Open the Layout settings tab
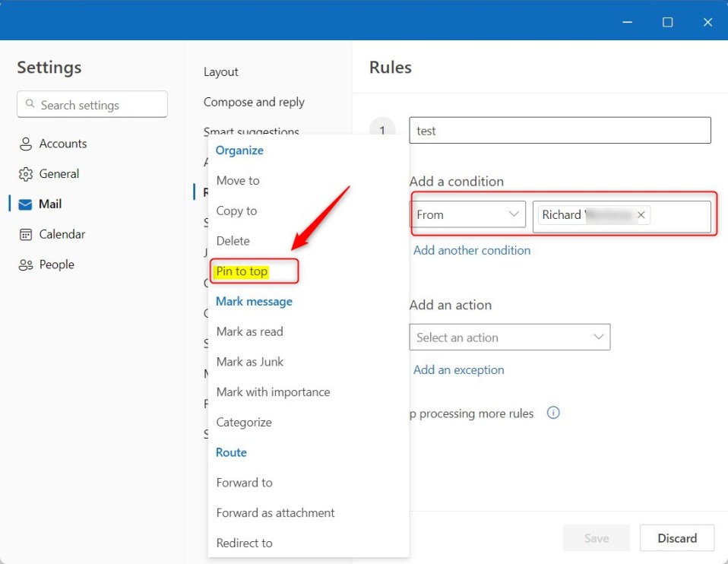Screen dimensions: 728x564 220,71
